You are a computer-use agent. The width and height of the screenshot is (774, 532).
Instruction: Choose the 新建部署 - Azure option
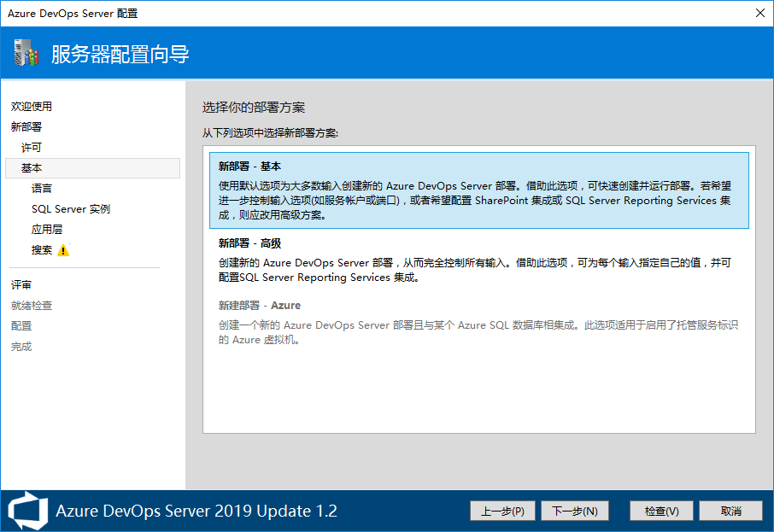[x=478, y=322]
